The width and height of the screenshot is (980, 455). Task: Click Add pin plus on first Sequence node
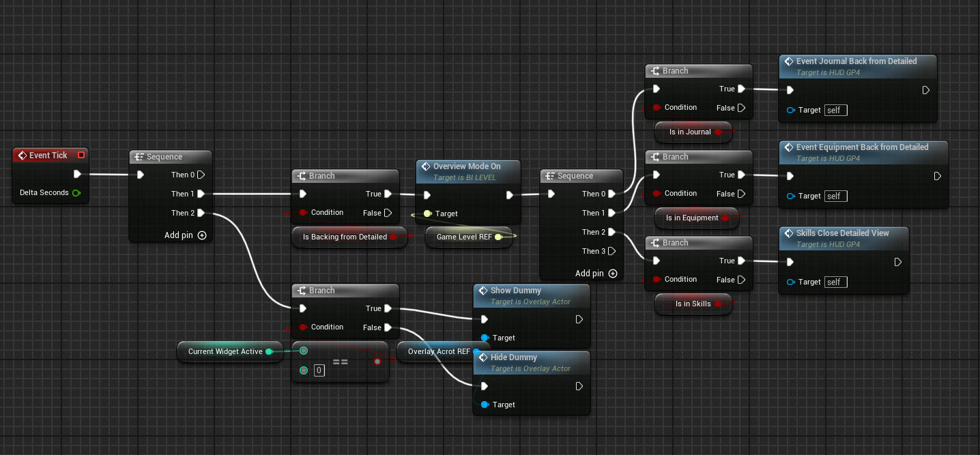202,235
